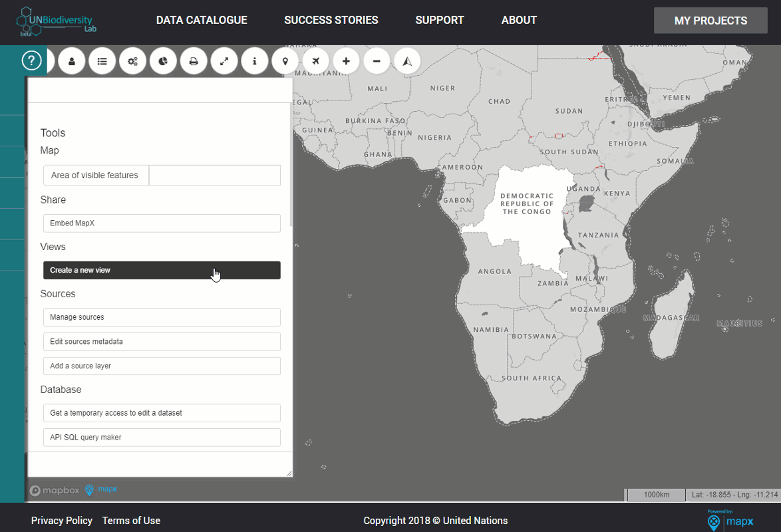
Task: Click the Tools panel vertical scrollbar
Action: 291,166
